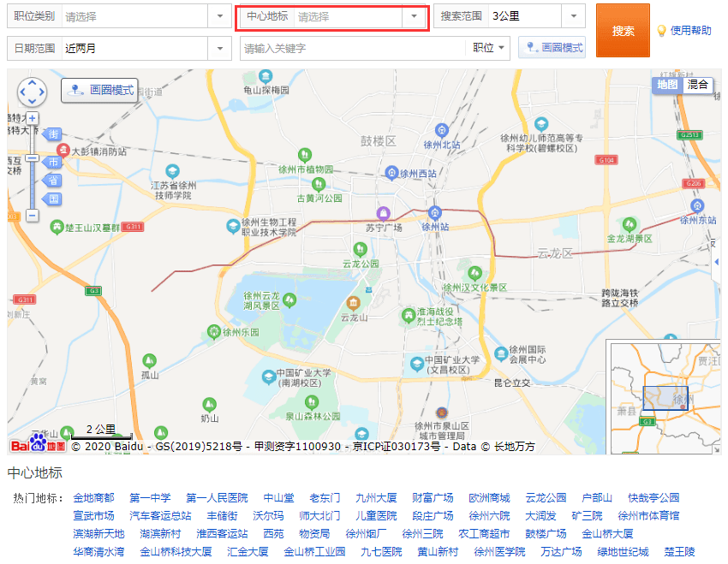This screenshot has height=564, width=728.
Task: Click the 国 country-level zoom marker
Action: point(53,199)
